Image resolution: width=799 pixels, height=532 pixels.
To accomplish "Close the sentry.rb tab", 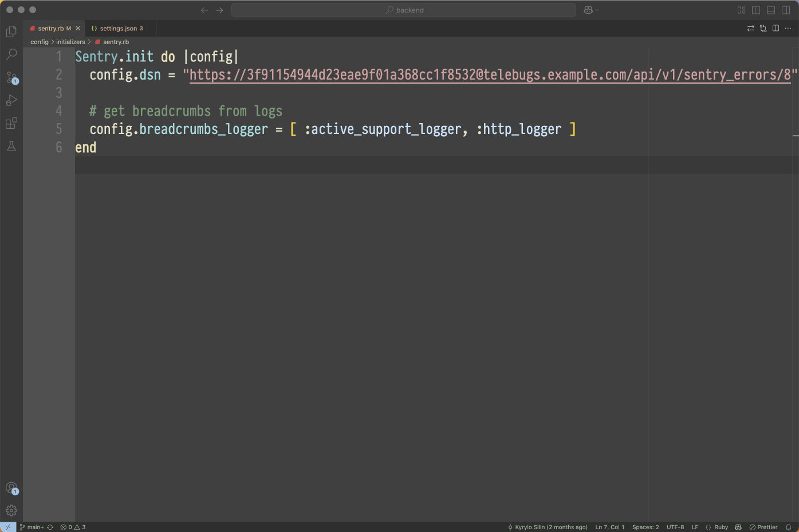I will pos(78,28).
